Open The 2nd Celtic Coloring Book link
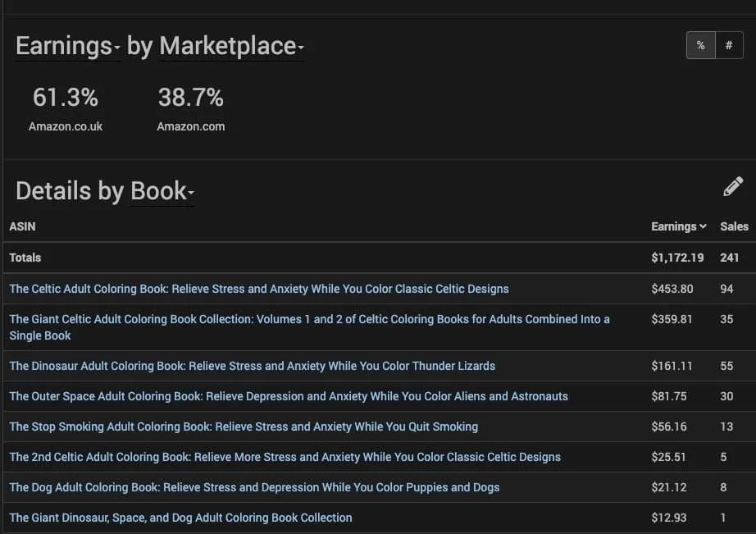This screenshot has width=756, height=534. click(x=285, y=457)
